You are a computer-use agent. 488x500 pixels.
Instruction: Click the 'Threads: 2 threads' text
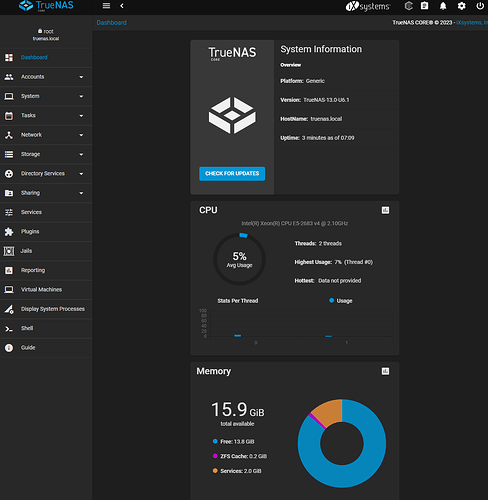point(318,244)
